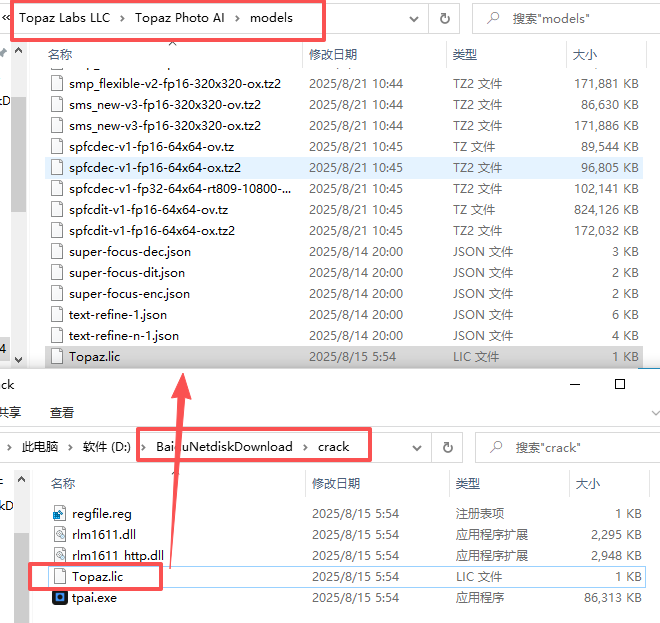
Task: Click the super-focus-dec.json file icon
Action: click(x=57, y=252)
